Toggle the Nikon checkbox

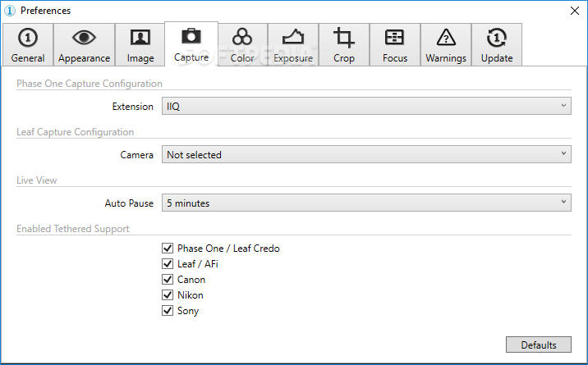pos(168,295)
